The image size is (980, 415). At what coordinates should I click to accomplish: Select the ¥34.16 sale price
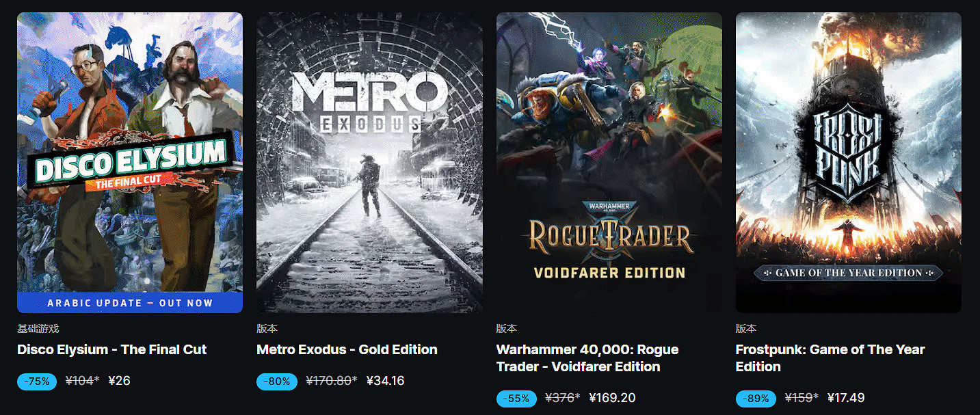coord(385,381)
